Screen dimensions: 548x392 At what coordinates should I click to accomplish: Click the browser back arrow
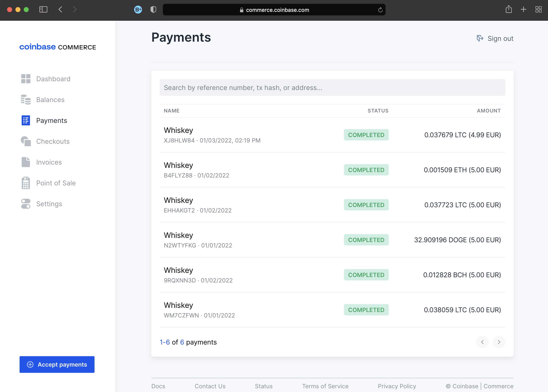61,9
